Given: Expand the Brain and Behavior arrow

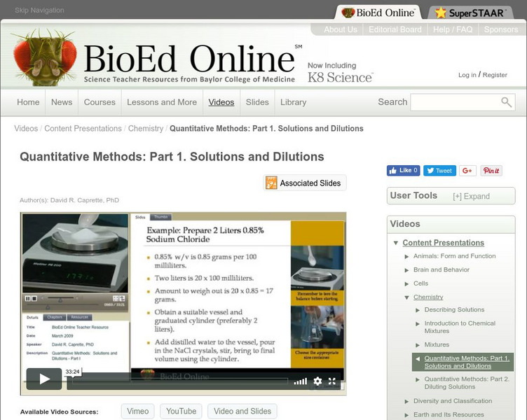Looking at the screenshot, I should point(406,270).
